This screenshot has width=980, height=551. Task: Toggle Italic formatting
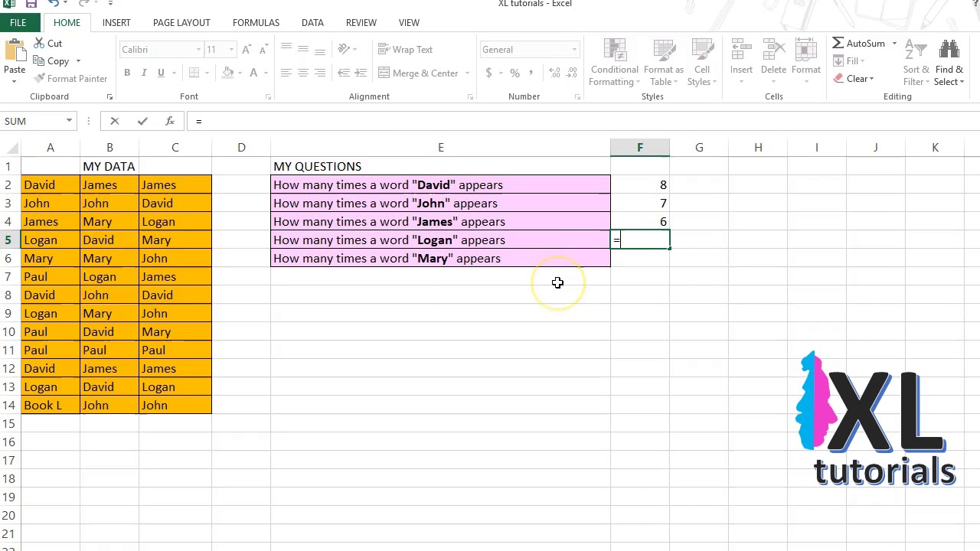pyautogui.click(x=144, y=73)
